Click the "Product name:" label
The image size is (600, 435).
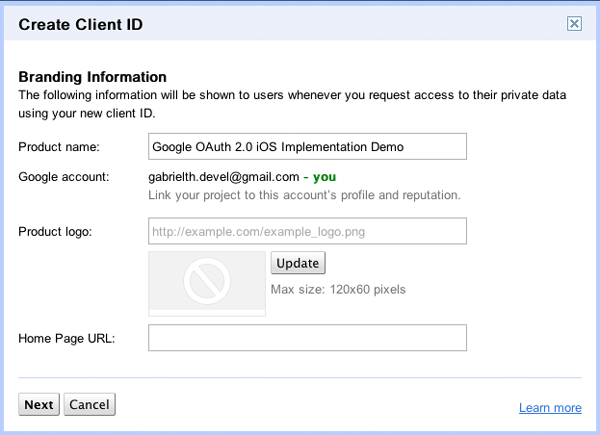pos(59,147)
